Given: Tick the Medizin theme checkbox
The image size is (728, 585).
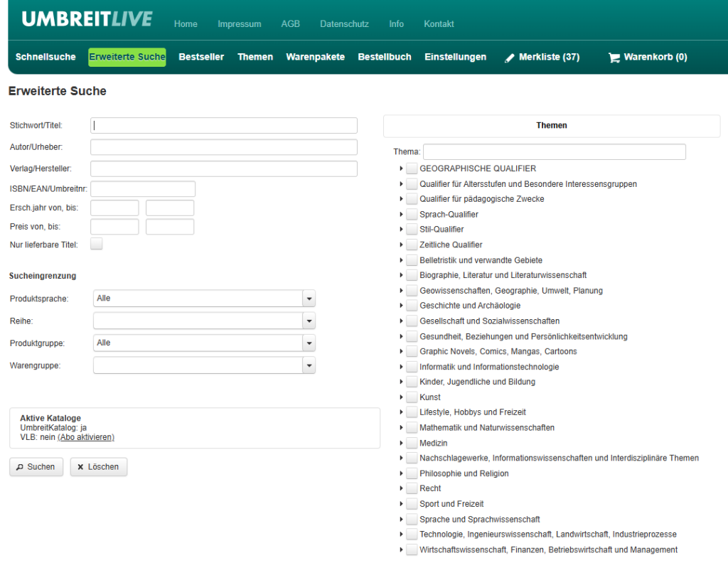Looking at the screenshot, I should tap(412, 443).
